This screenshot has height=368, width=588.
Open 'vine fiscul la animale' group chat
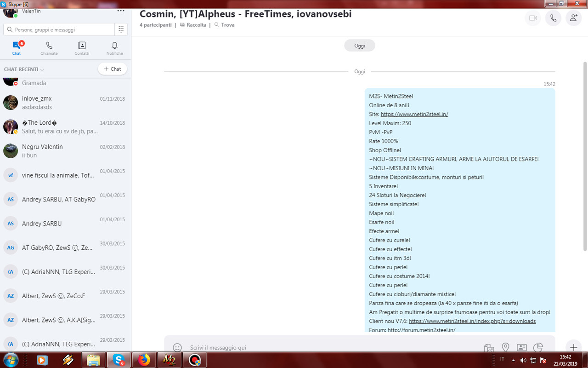(x=66, y=175)
